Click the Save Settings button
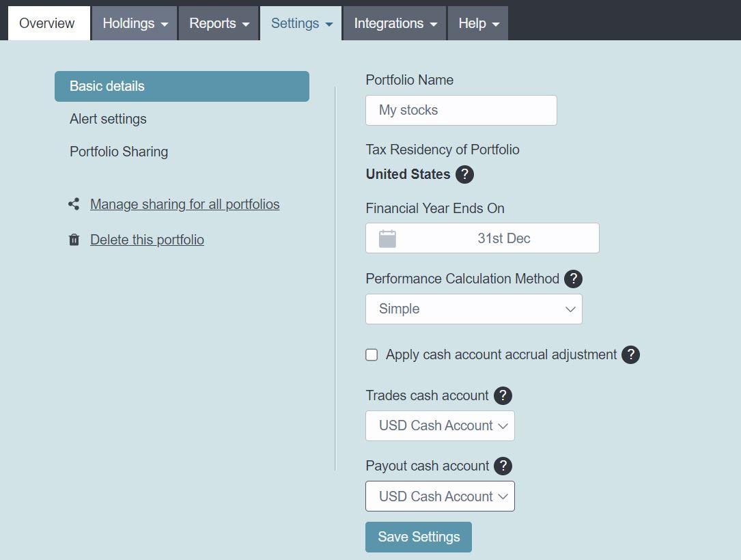Viewport: 741px width, 560px height. (x=419, y=537)
